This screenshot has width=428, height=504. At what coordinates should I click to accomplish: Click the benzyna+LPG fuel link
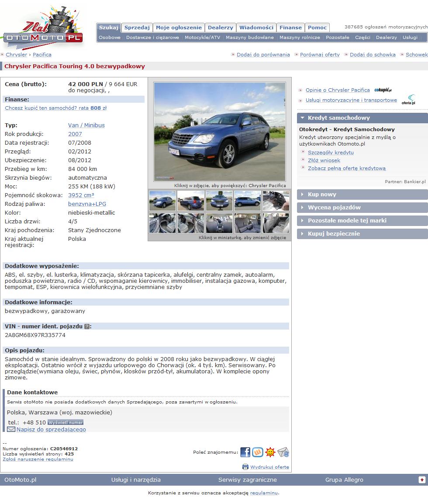coord(87,204)
